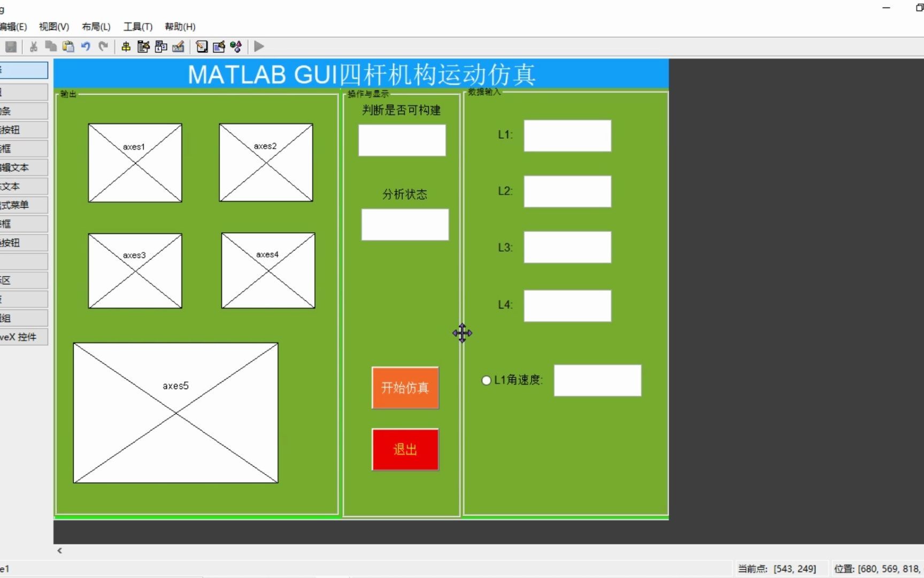Select the 操作与显示 panel title
This screenshot has width=924, height=578.
tap(368, 94)
